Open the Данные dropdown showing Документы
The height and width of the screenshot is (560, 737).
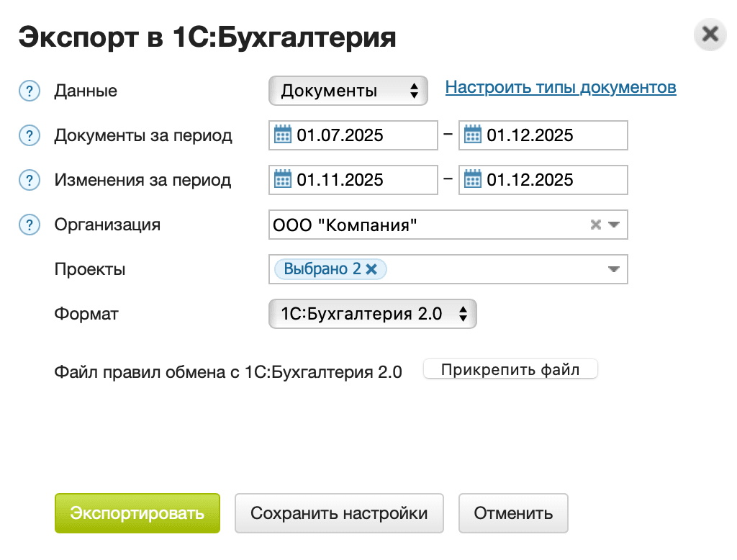[348, 91]
